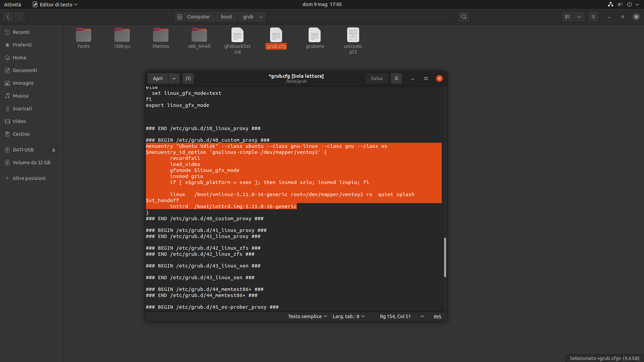Viewport: 644px width, 362px height.
Task: Select the grubenv file
Action: [x=315, y=38]
